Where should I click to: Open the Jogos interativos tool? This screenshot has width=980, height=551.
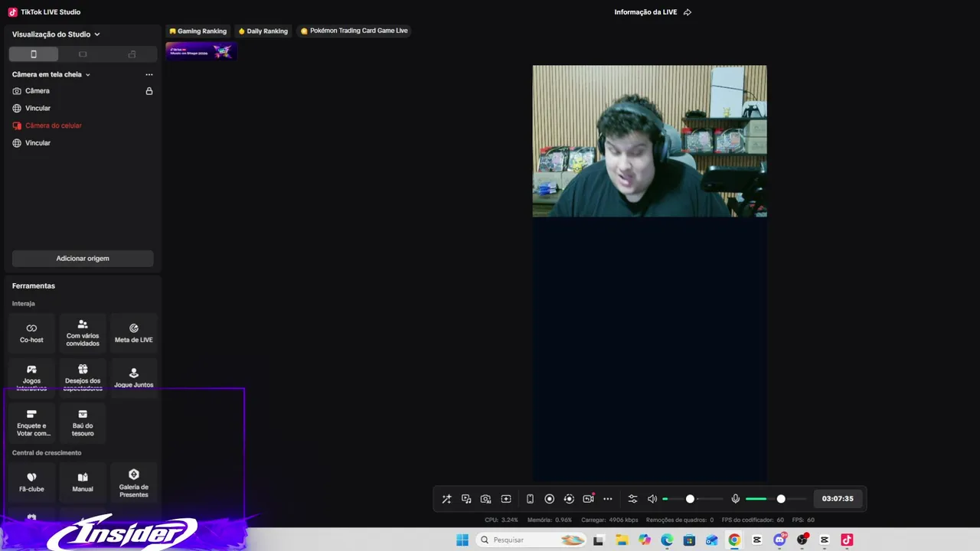tap(31, 378)
